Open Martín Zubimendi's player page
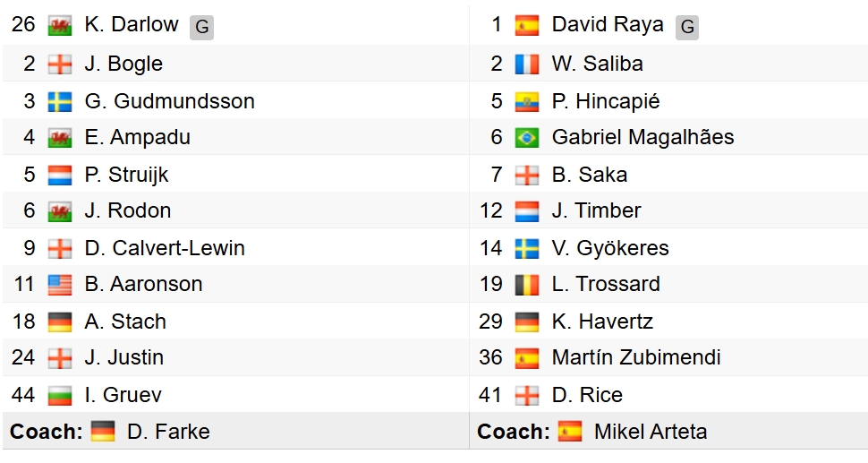This screenshot has width=868, height=463. click(636, 358)
